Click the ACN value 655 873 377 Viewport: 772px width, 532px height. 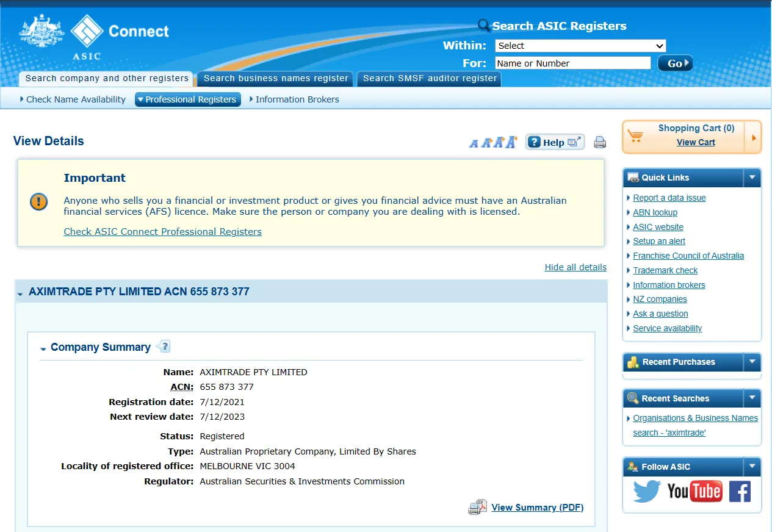(226, 387)
